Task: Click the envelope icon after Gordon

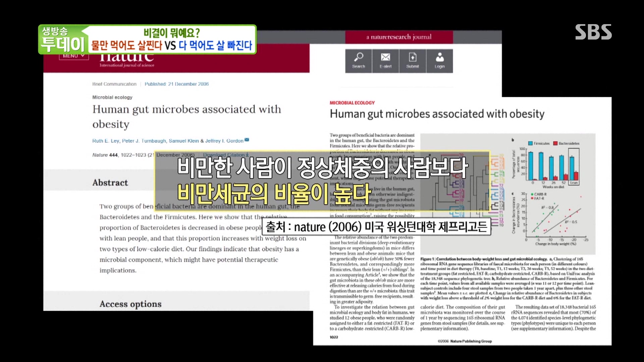Action: pyautogui.click(x=247, y=140)
